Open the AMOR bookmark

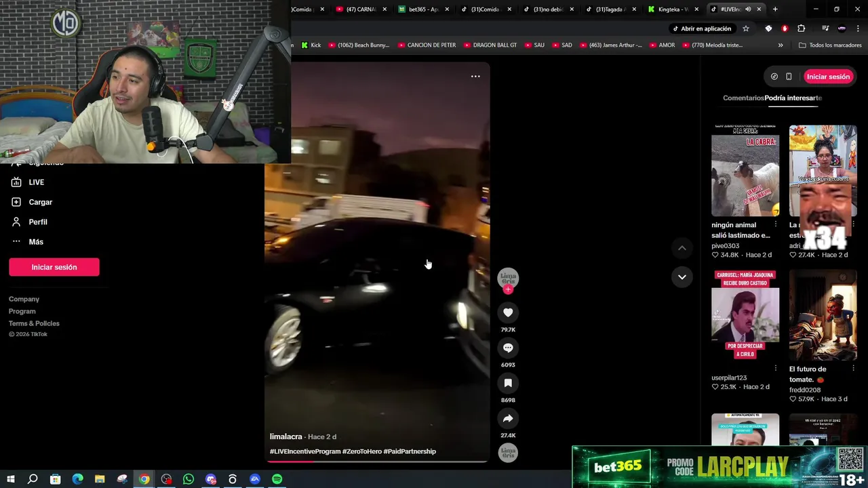(662, 45)
